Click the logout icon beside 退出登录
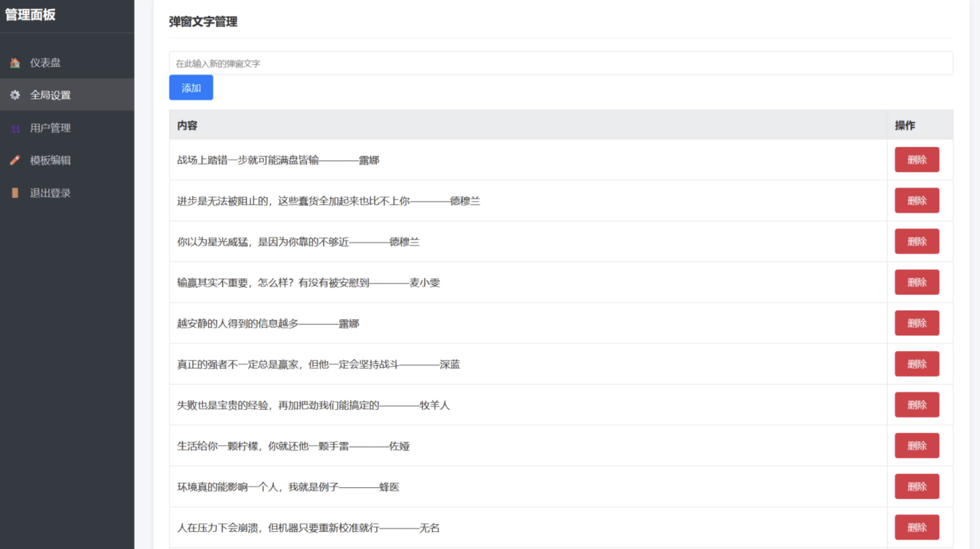 tap(15, 193)
